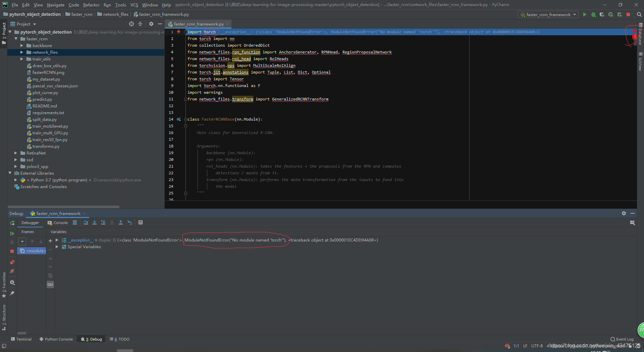Click the Step Into debugger icon
The height and width of the screenshot is (352, 644).
tap(95, 222)
